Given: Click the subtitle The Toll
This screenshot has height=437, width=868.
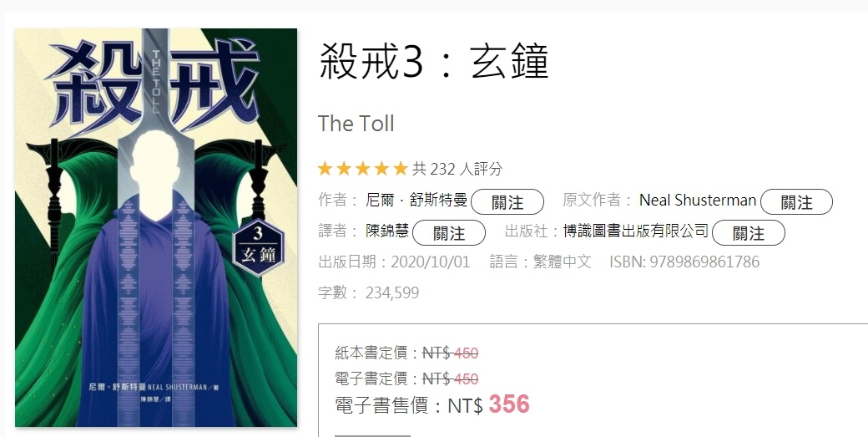Looking at the screenshot, I should pos(356,124).
